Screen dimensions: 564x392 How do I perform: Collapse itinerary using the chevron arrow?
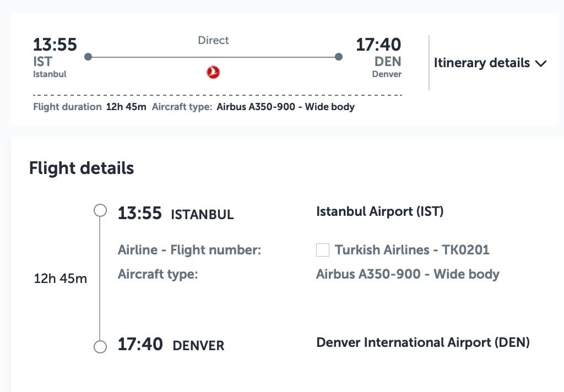[541, 63]
